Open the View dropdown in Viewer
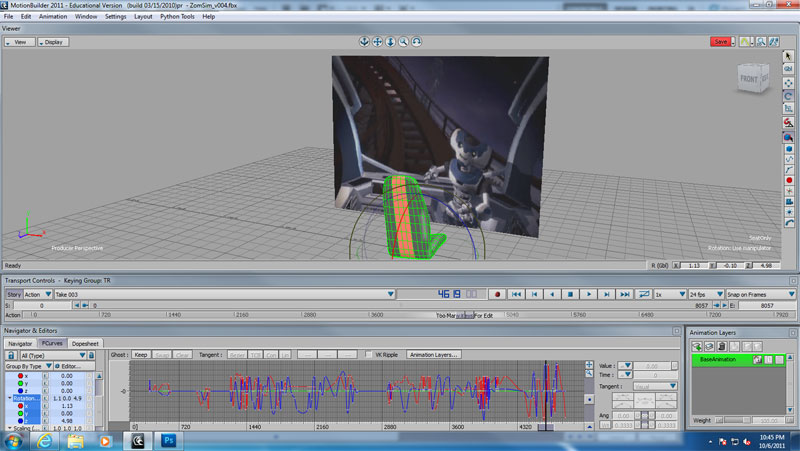 [20, 42]
